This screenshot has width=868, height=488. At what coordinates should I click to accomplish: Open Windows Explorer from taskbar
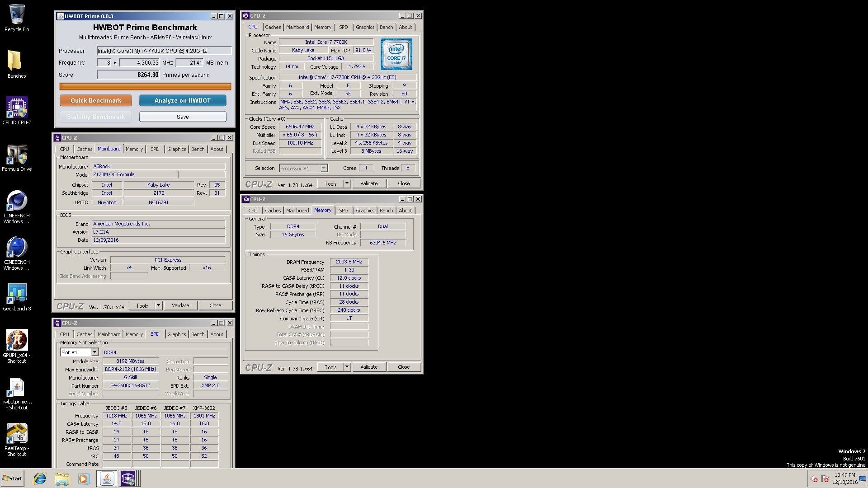[62, 479]
